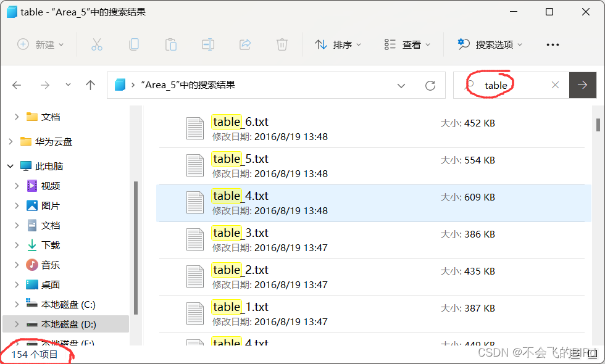
Task: Click size label 大小: 452 KB
Action: click(468, 123)
